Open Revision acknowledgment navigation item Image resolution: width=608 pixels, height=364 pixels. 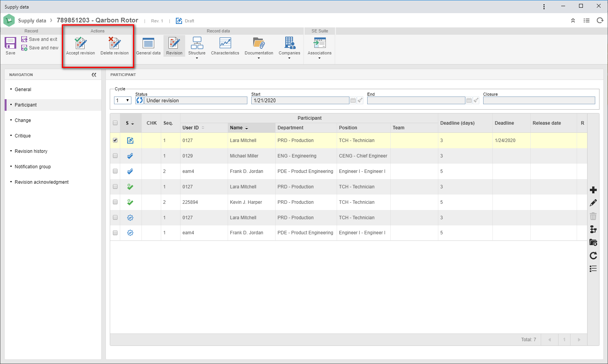tap(41, 182)
